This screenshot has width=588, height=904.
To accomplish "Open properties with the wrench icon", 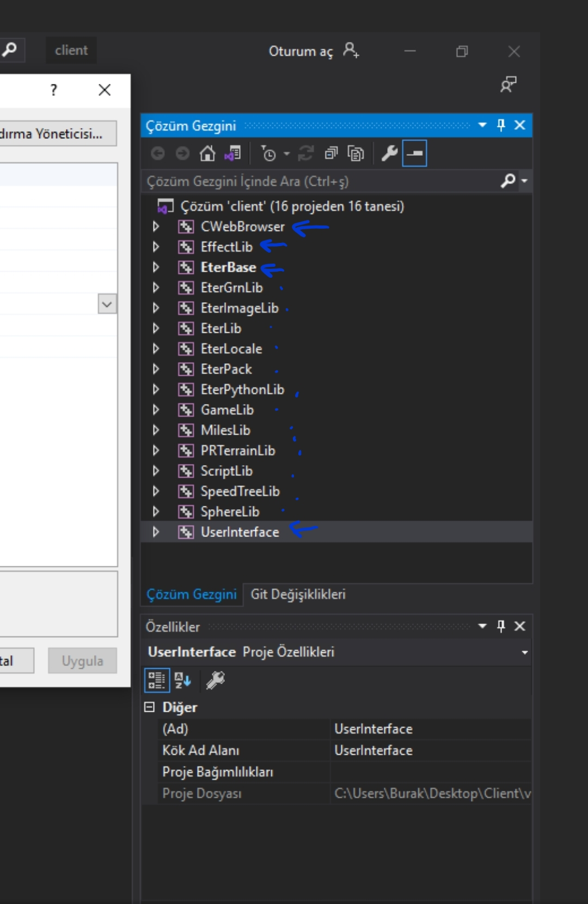I will (x=389, y=154).
